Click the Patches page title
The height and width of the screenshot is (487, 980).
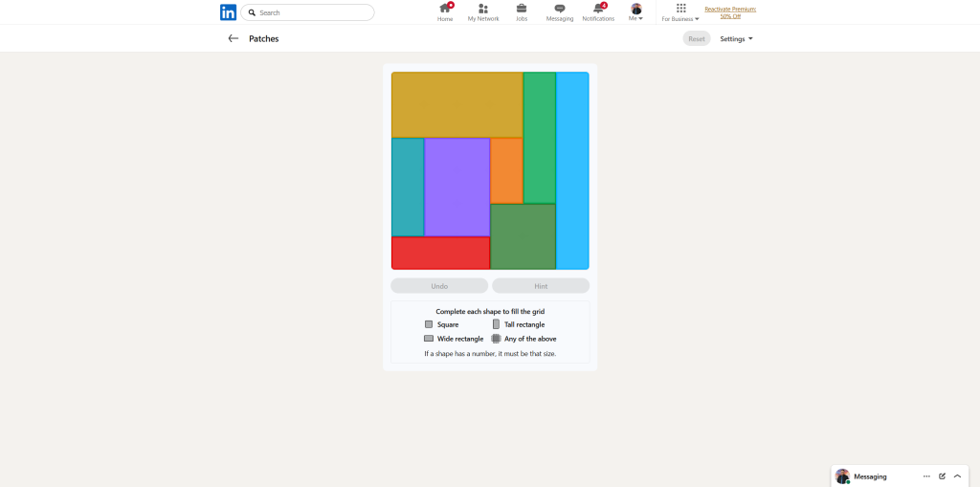[264, 39]
